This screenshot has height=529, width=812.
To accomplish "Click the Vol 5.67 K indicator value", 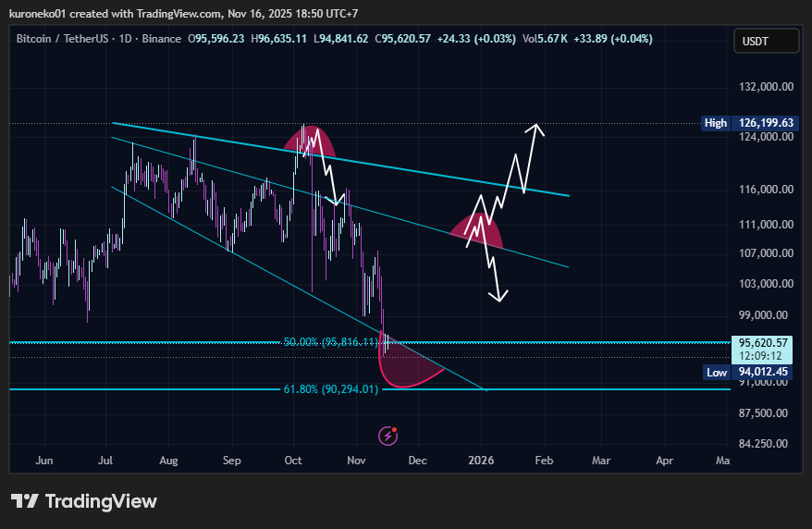I will [x=545, y=39].
